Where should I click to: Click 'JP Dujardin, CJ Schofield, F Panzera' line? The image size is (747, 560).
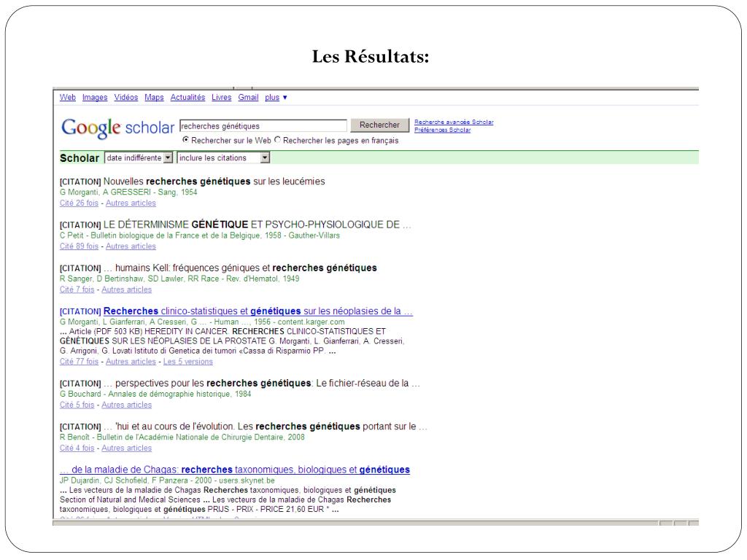click(167, 480)
